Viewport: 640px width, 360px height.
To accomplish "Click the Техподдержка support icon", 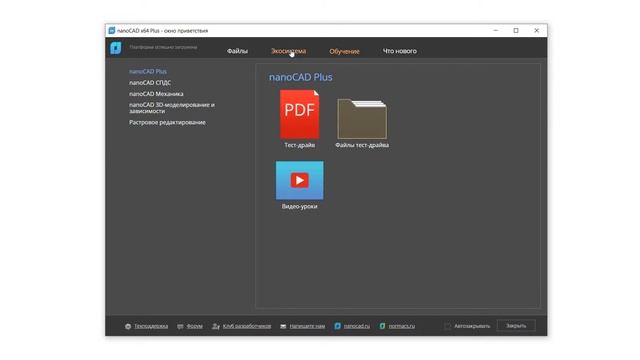I will tap(128, 326).
